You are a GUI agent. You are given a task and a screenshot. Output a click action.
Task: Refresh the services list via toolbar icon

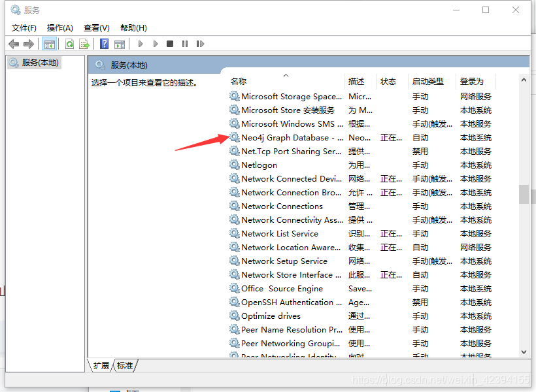69,44
